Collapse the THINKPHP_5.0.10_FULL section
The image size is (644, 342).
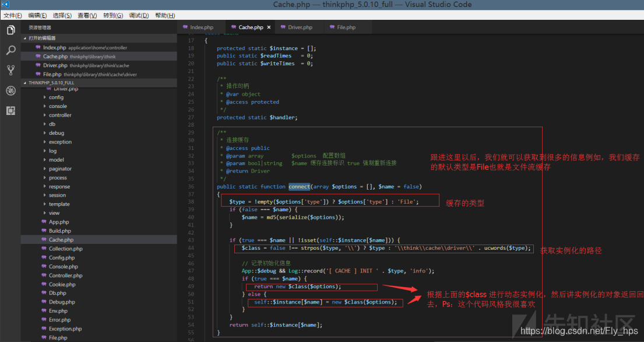pos(98,83)
